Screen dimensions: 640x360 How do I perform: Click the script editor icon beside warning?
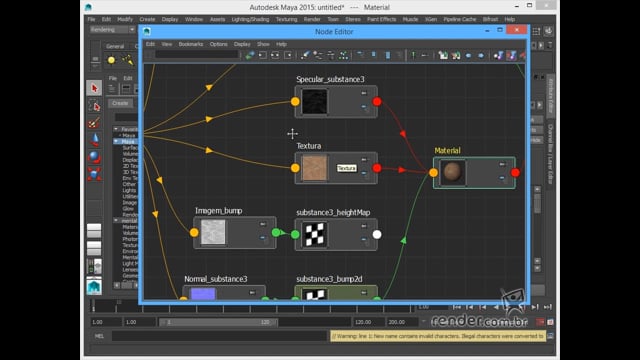(550, 336)
